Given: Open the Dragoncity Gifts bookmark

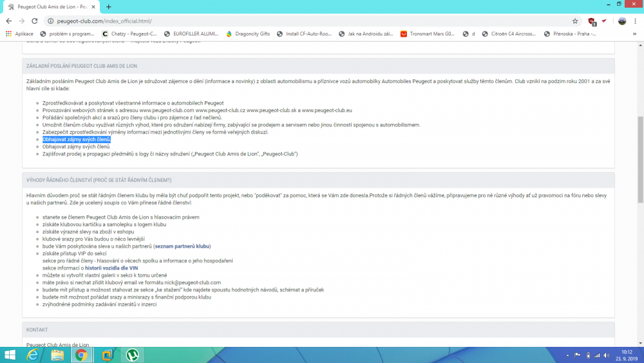Looking at the screenshot, I should [248, 34].
